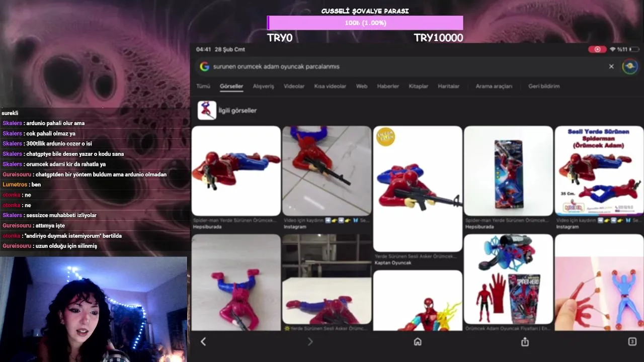The width and height of the screenshot is (644, 362).
Task: Open the browser home icon
Action: 418,342
